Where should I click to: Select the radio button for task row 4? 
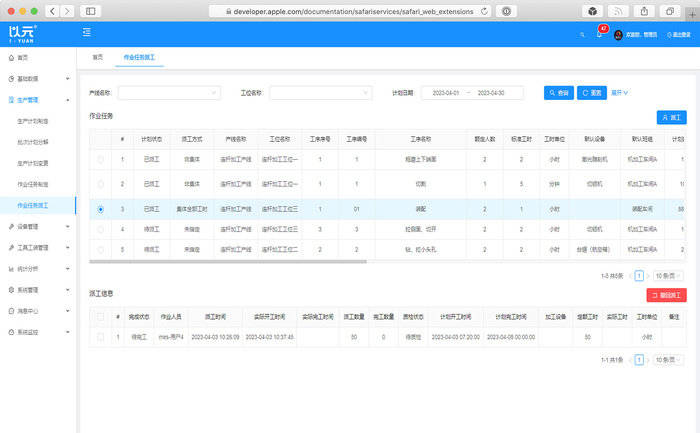[100, 229]
